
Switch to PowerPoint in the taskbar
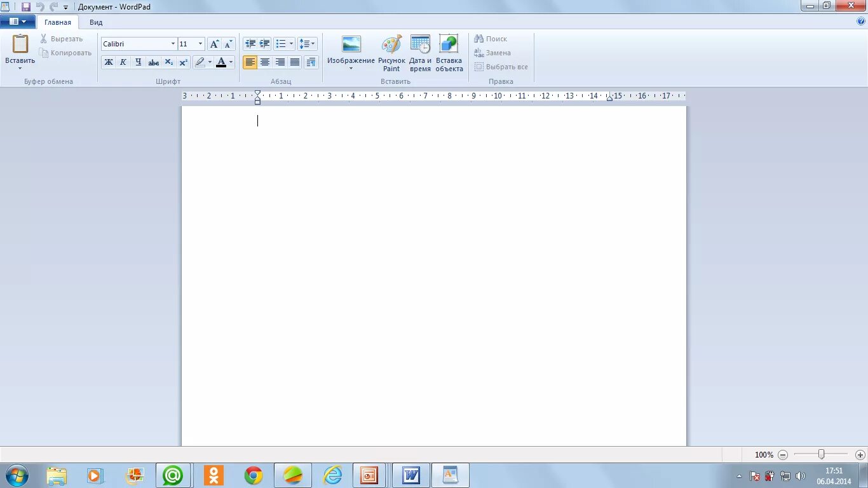369,475
